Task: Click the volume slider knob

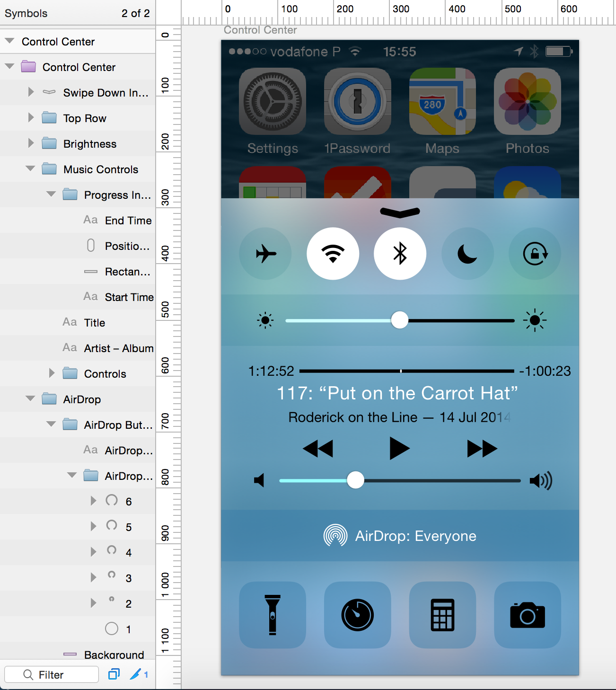Action: [x=355, y=480]
